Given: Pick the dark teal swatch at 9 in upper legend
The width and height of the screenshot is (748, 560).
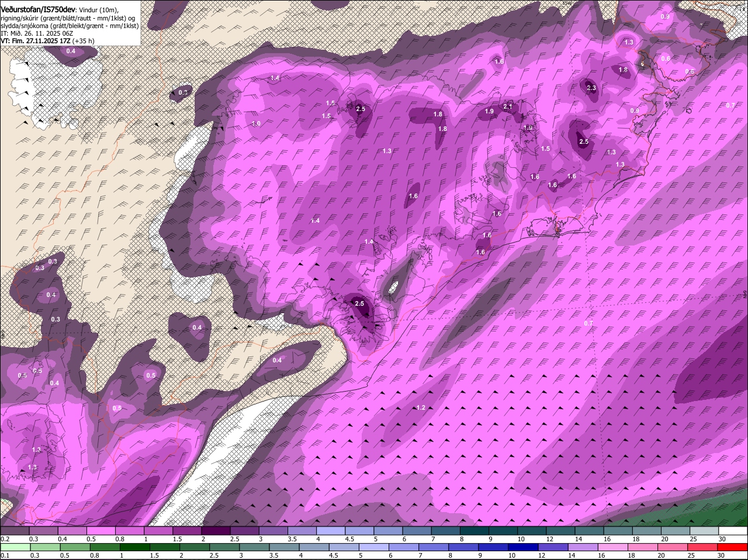Looking at the screenshot, I should tap(503, 531).
